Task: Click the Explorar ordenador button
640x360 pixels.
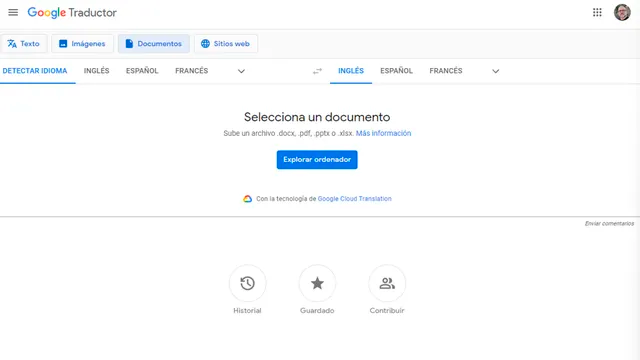Action: tap(317, 160)
